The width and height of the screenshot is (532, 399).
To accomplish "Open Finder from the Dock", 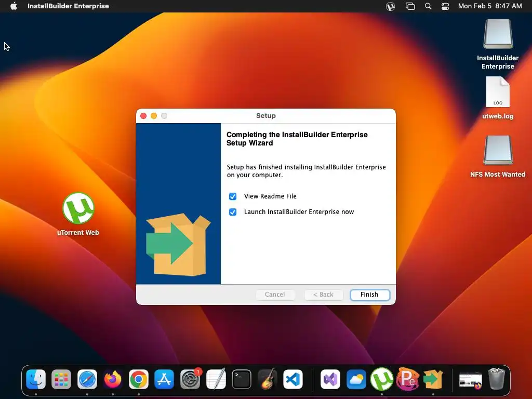I will point(36,379).
